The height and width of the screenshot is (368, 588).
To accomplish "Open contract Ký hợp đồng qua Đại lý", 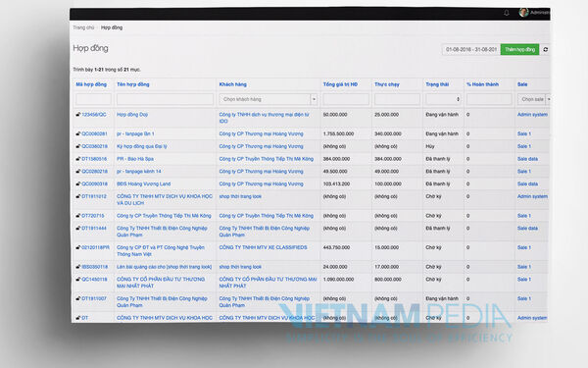I will (142, 146).
